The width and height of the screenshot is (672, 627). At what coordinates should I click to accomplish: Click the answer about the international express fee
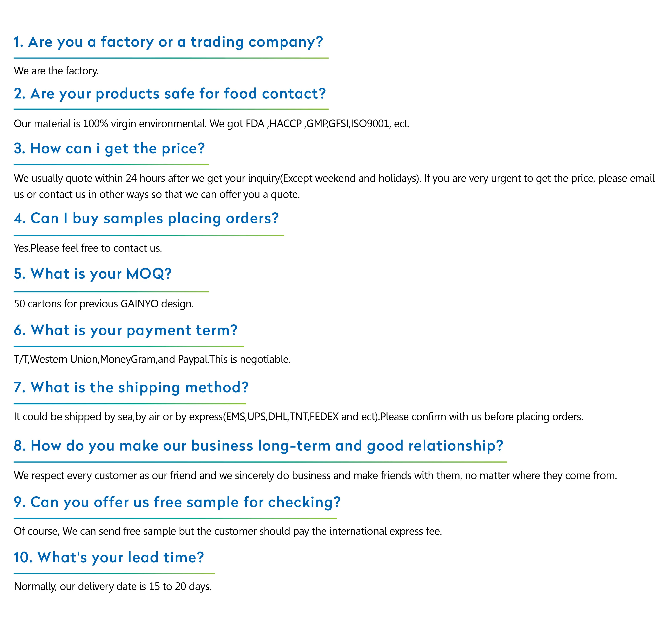(228, 531)
